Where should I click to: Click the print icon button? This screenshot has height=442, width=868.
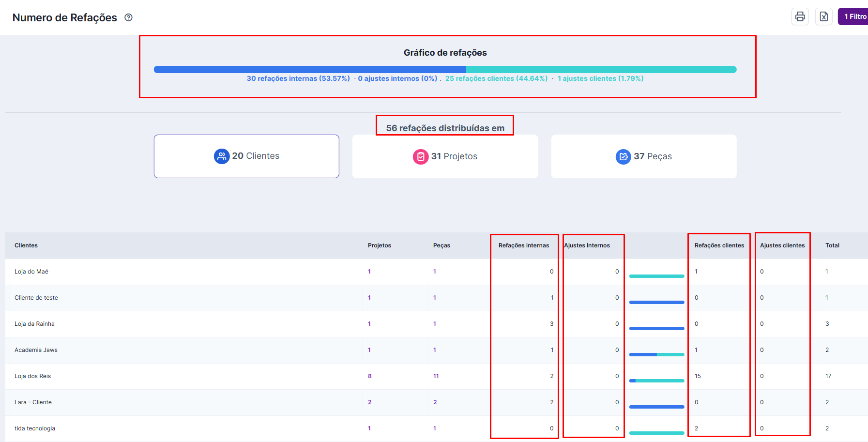tap(800, 16)
